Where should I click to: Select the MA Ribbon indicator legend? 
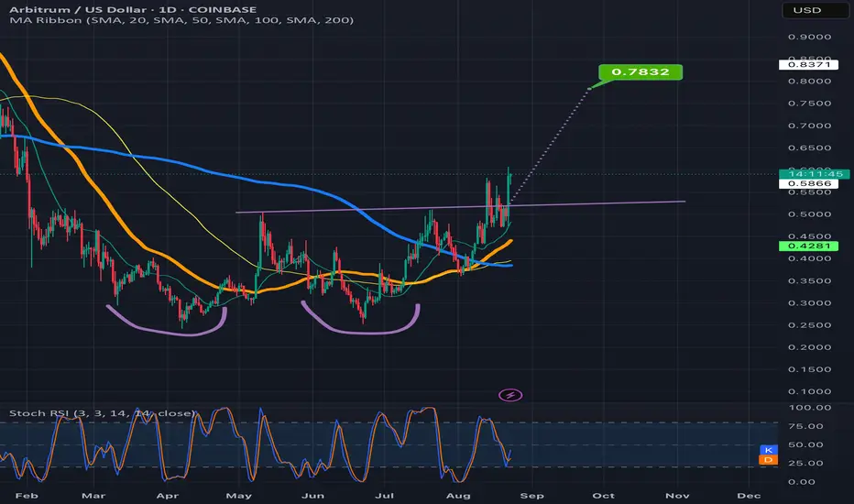[x=181, y=20]
